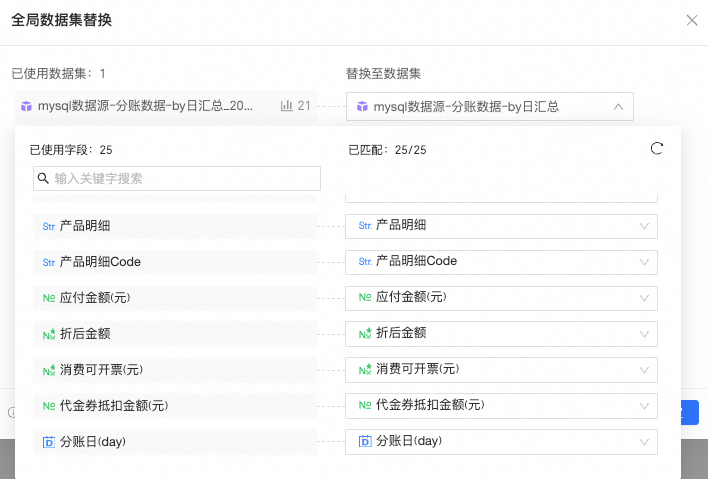Click the chart count icon beside 21
This screenshot has height=479, width=708.
point(287,106)
